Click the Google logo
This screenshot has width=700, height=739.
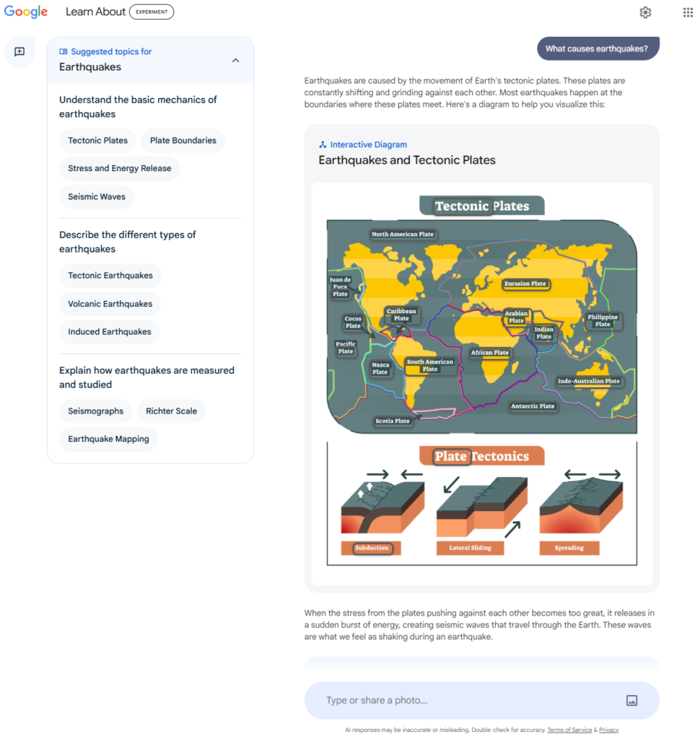(x=25, y=12)
